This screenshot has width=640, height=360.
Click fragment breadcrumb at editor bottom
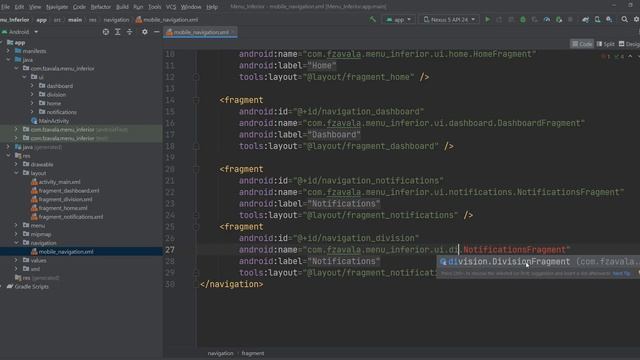click(253, 353)
